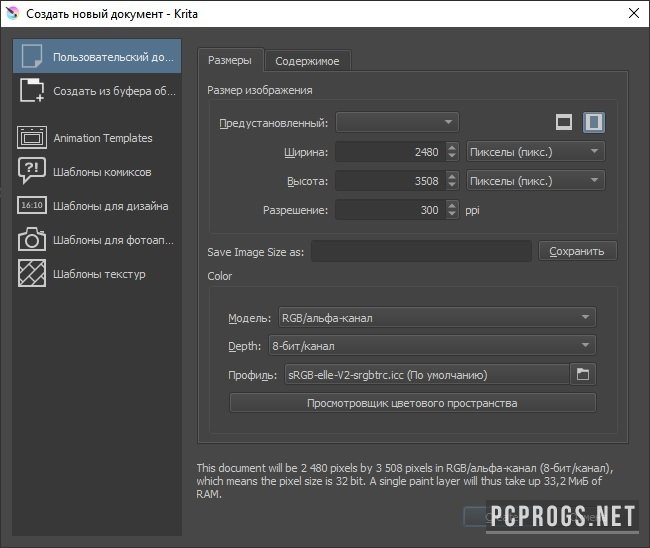
Task: Open the Предустановленный preset dropdown
Action: click(397, 122)
